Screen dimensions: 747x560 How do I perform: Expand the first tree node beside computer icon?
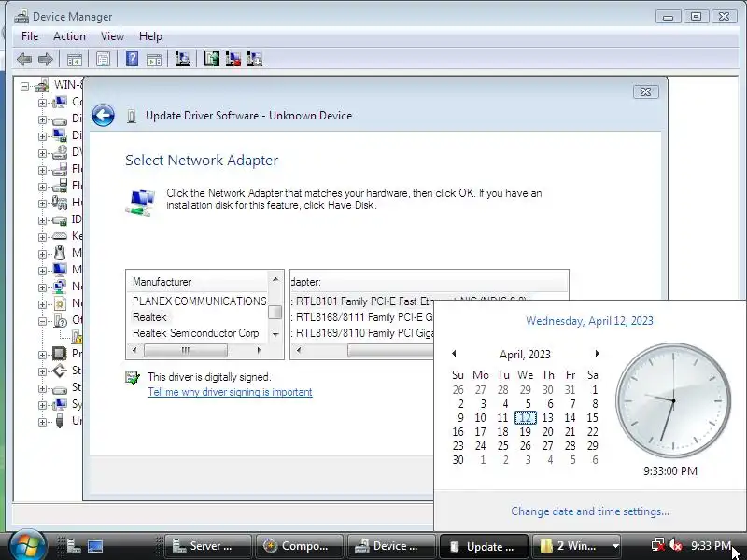42,103
